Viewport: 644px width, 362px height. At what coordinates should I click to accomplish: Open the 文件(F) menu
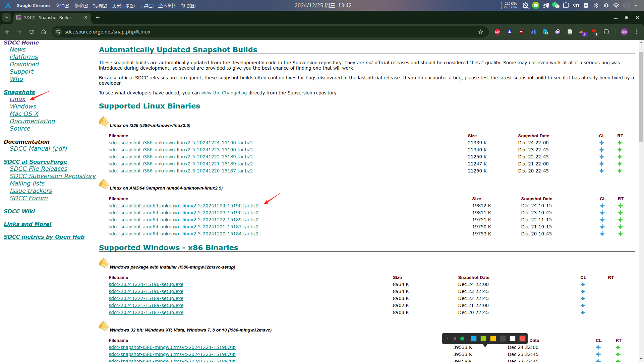(x=62, y=5)
